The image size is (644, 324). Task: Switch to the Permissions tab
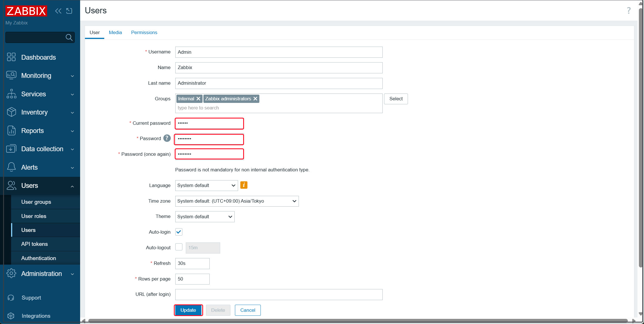[144, 32]
